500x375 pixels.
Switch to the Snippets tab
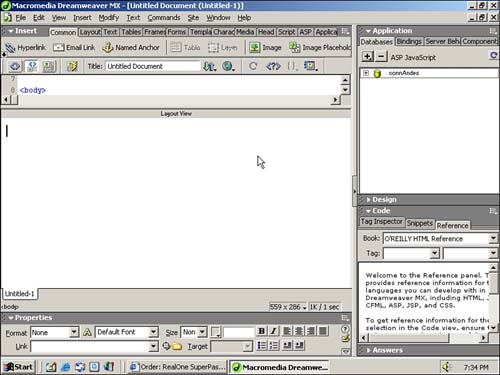(x=419, y=223)
